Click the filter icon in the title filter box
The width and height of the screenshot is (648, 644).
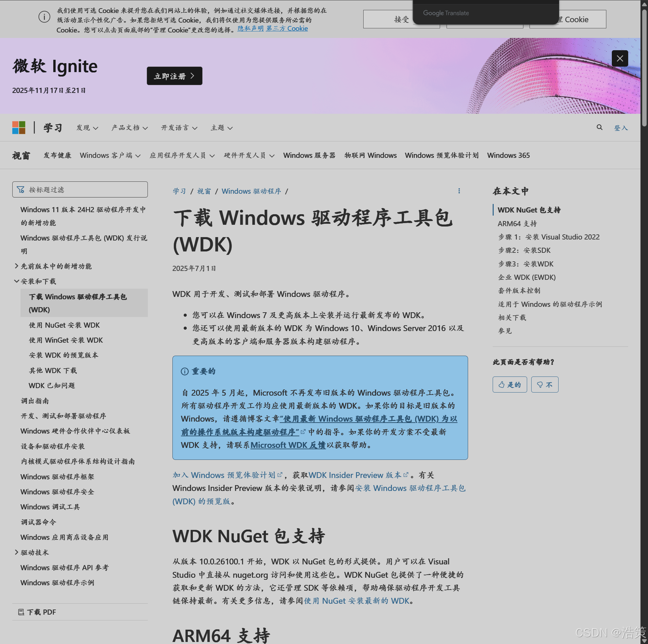click(x=21, y=190)
